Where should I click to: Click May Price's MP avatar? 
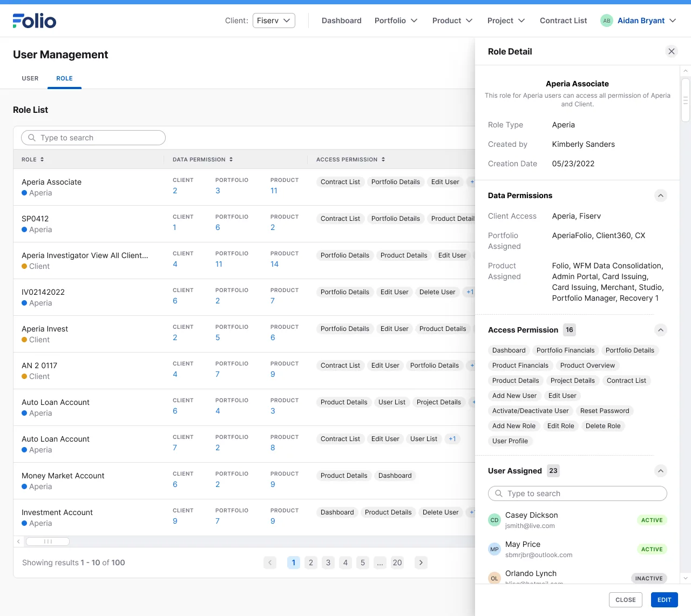point(494,549)
